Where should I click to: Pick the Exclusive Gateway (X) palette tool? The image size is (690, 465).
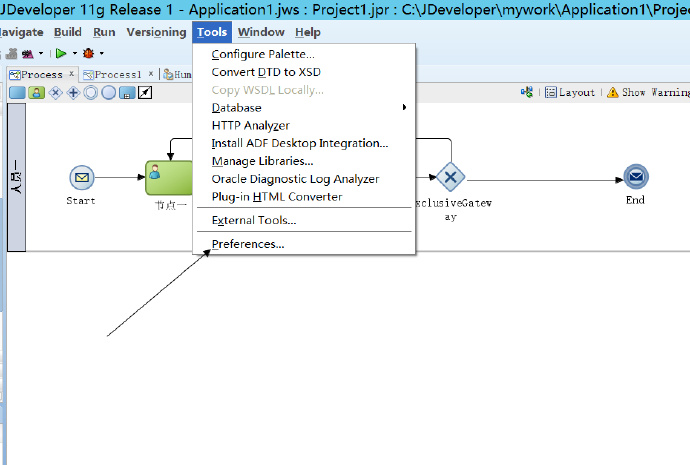[55, 92]
